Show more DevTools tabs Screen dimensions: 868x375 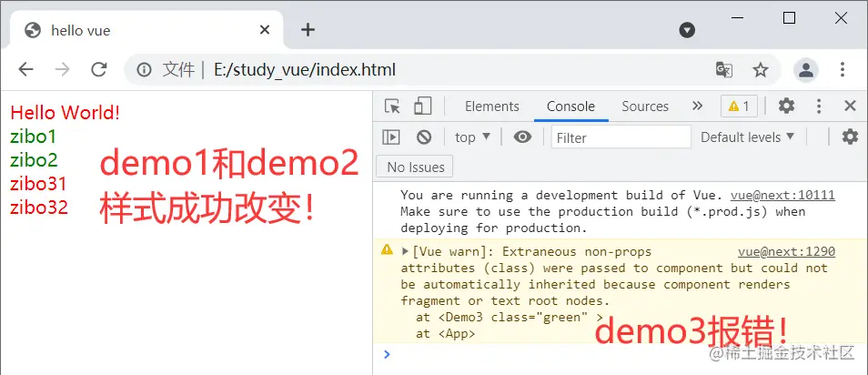698,106
